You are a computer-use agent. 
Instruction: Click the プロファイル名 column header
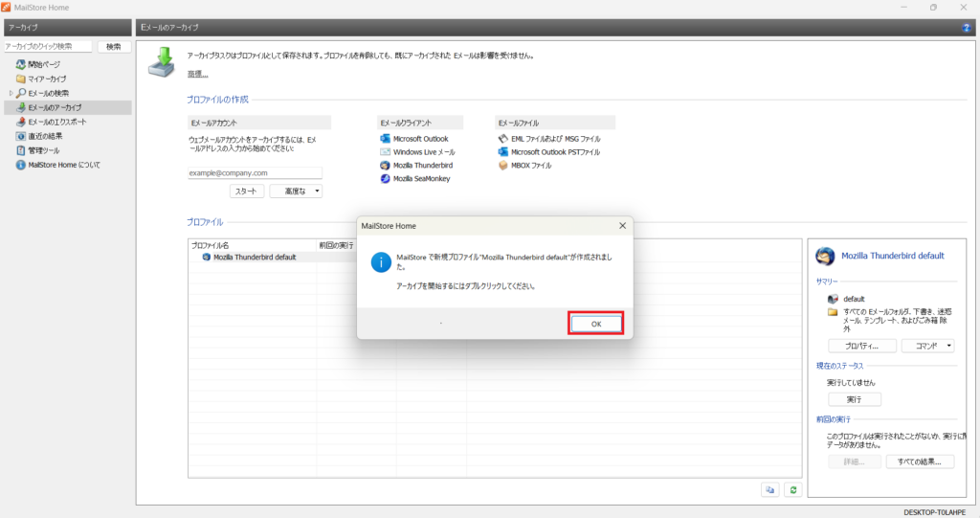pyautogui.click(x=253, y=245)
